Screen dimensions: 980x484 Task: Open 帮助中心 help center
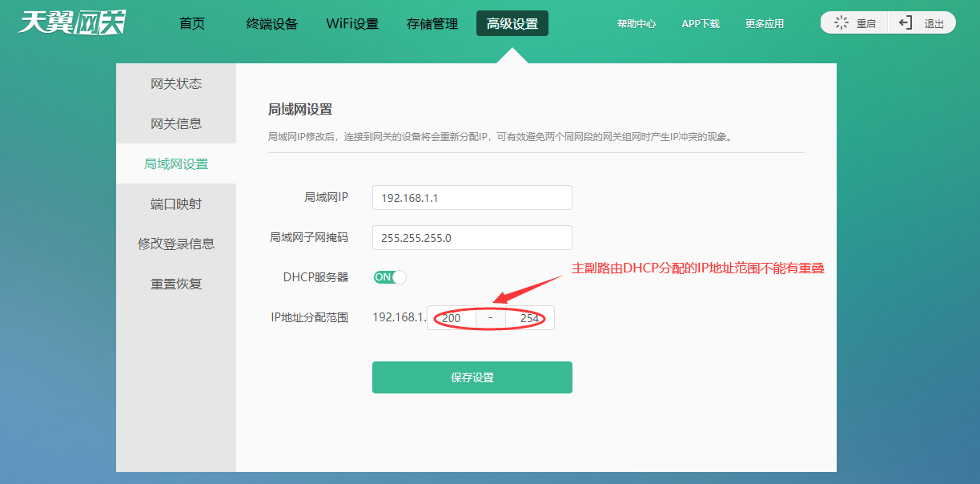click(637, 23)
